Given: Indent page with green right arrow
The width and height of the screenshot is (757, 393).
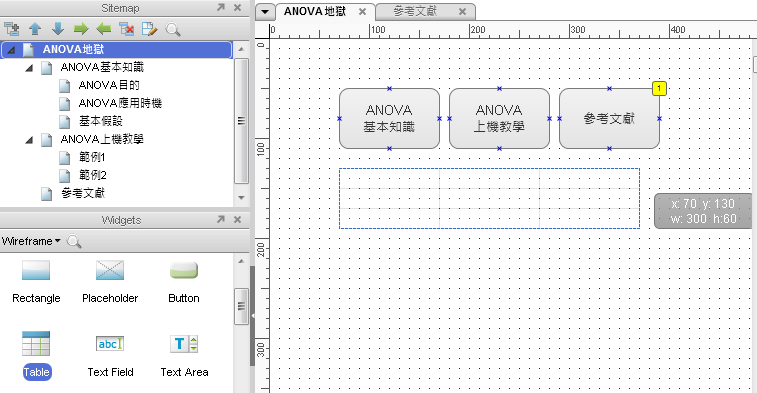Looking at the screenshot, I should 81,29.
